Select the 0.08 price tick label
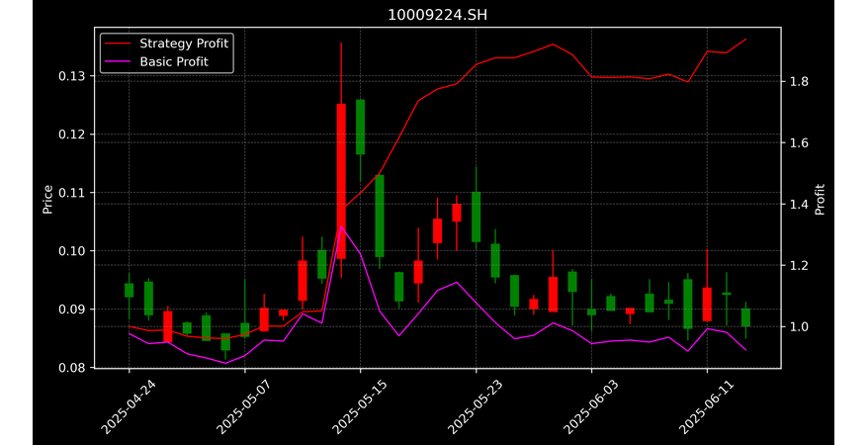Image resolution: width=868 pixels, height=445 pixels. click(71, 368)
